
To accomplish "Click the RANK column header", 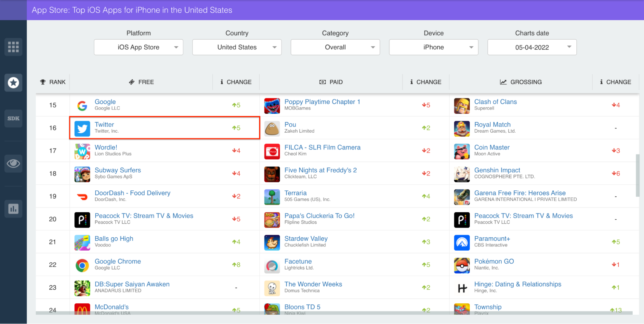I will (53, 82).
